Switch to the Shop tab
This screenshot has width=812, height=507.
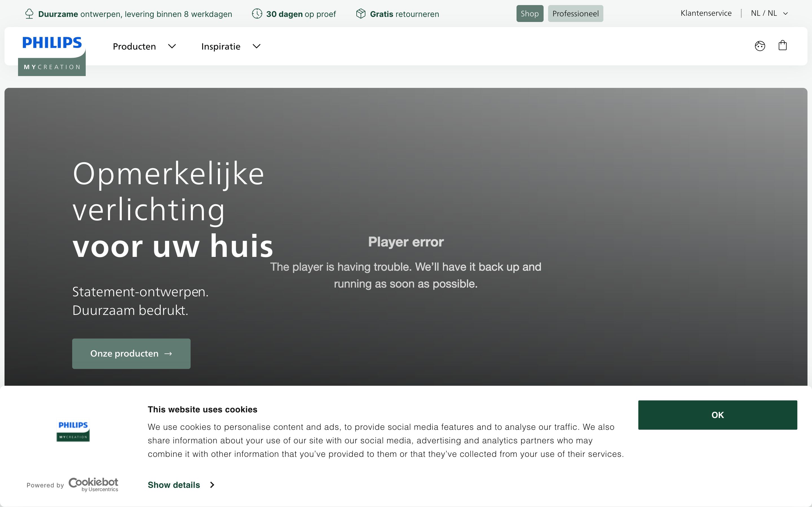click(x=529, y=14)
